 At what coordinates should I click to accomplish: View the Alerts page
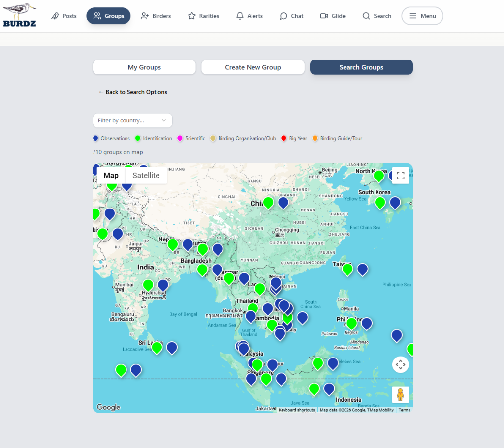coord(250,16)
